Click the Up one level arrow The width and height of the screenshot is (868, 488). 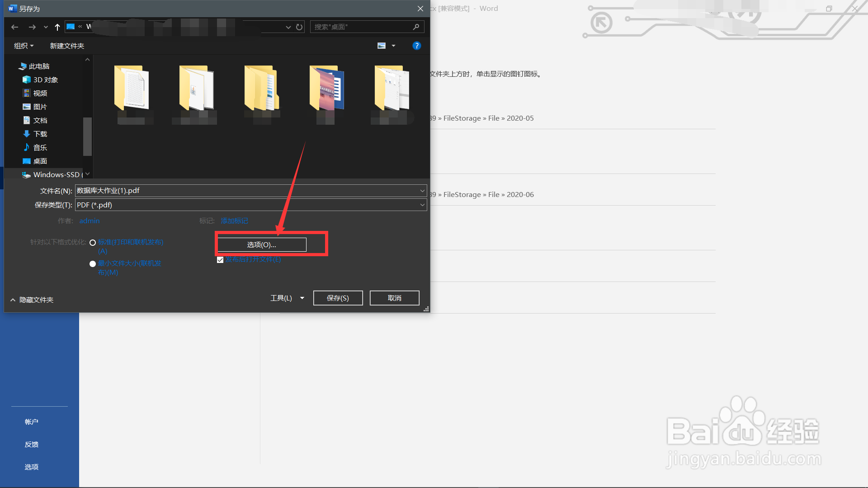[57, 27]
